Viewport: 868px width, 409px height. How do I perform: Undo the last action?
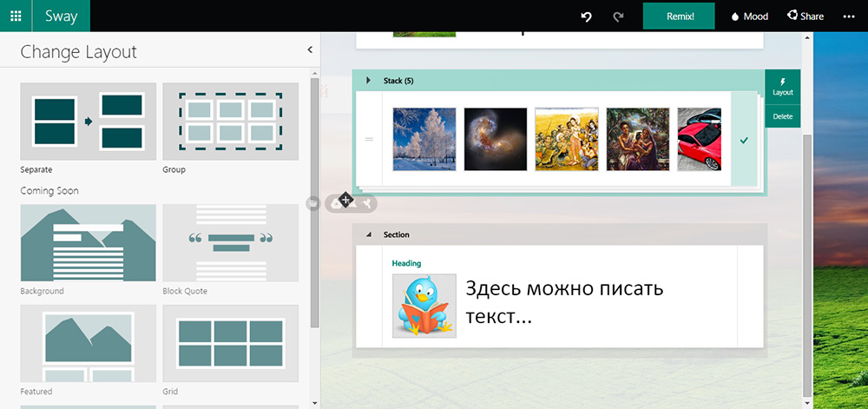tap(586, 16)
